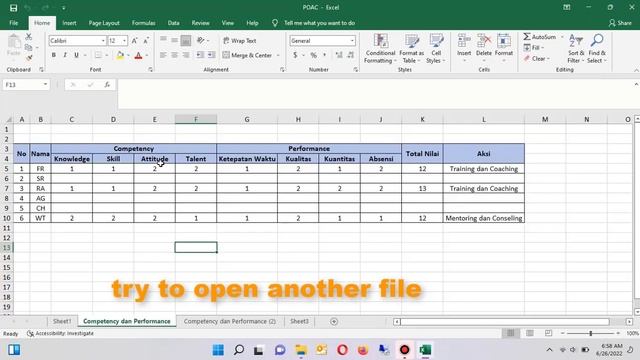Open the Sheet1 tab
Image resolution: width=640 pixels, height=360 pixels.
tap(62, 321)
